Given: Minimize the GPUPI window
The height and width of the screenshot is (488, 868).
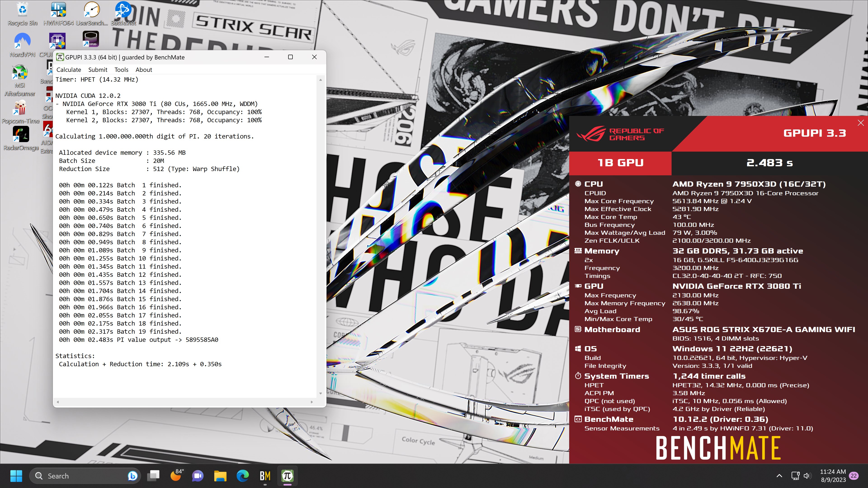Looking at the screenshot, I should pos(267,57).
